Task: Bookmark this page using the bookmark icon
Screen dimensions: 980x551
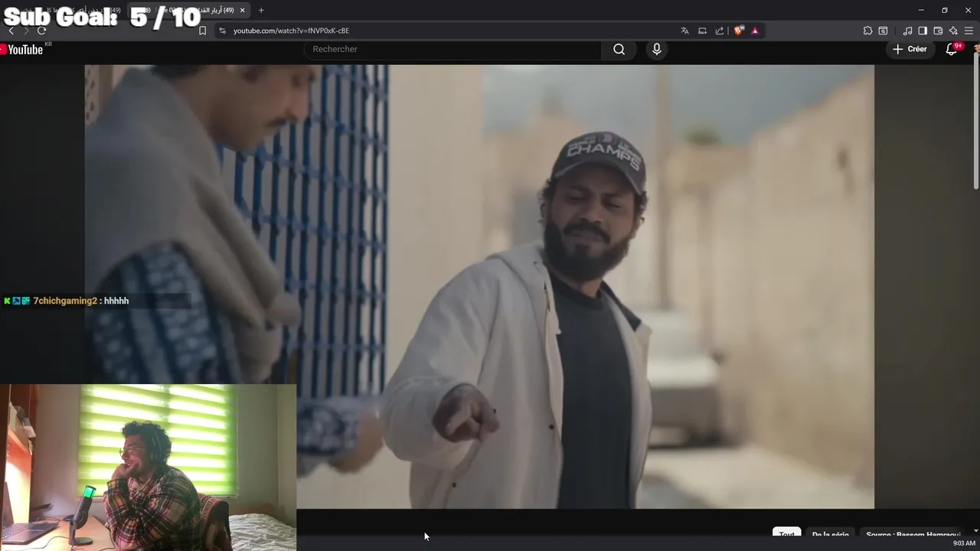Action: click(x=202, y=31)
